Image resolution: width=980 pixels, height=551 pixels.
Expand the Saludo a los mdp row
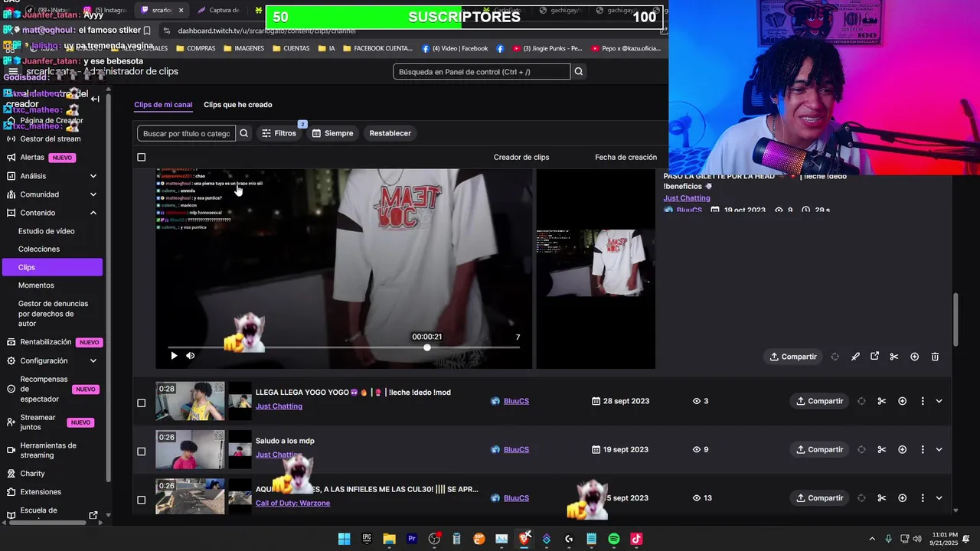tap(939, 449)
